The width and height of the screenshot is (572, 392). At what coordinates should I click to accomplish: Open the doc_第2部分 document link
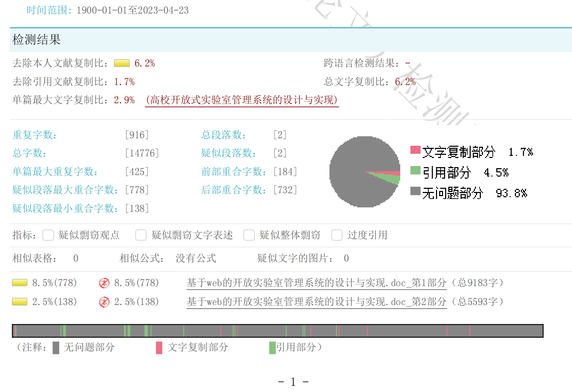317,302
